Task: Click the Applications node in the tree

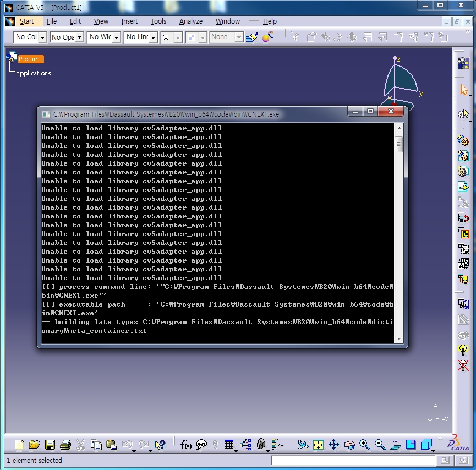Action: (x=33, y=73)
